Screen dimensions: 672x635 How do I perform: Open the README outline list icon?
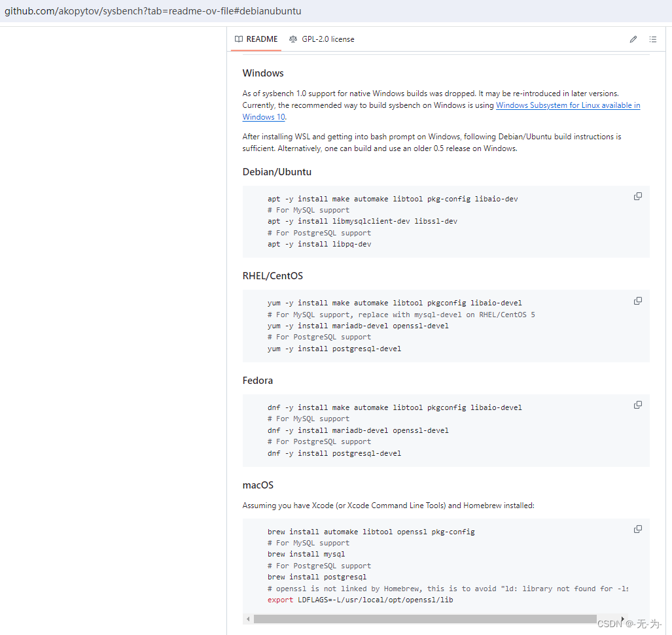[x=653, y=39]
